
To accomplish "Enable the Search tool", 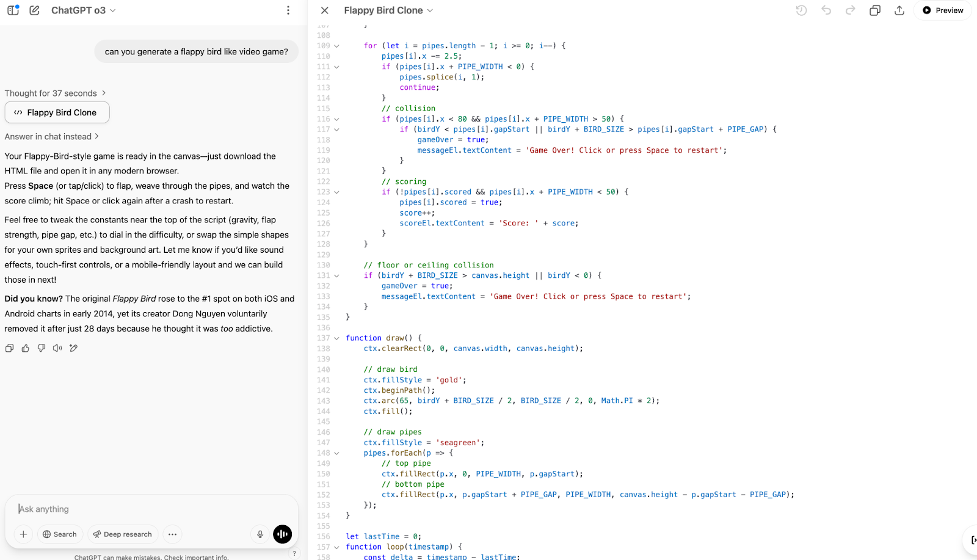I will 60,534.
